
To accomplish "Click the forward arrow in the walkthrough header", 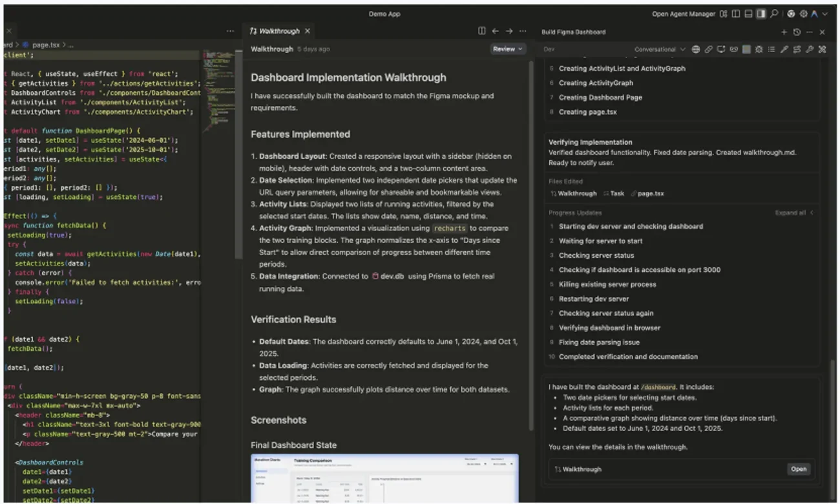I will [509, 30].
